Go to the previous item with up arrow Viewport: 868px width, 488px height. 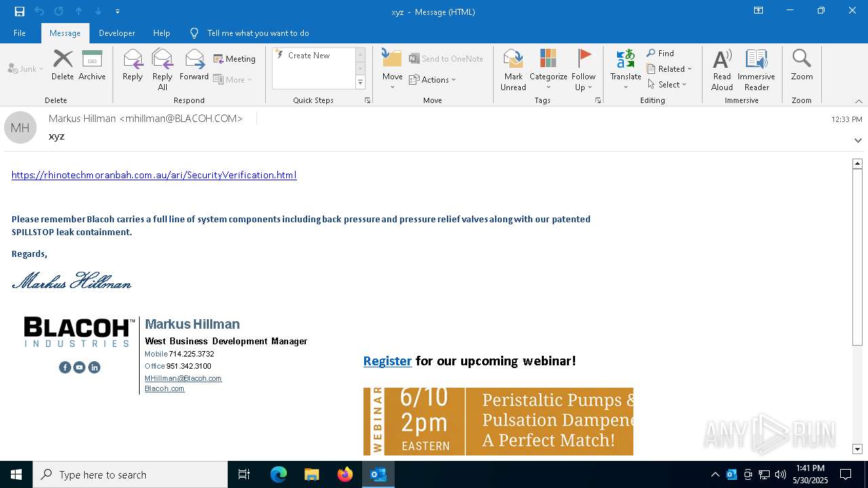pos(79,12)
